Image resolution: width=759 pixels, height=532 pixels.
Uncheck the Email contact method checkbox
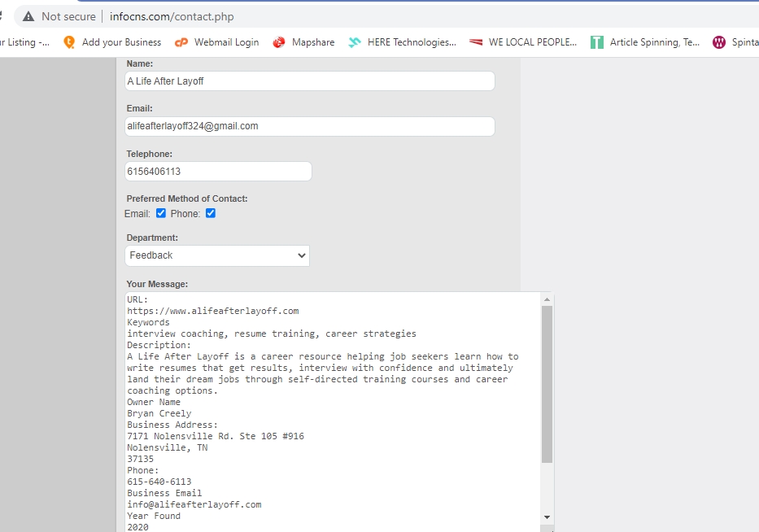[x=161, y=213]
